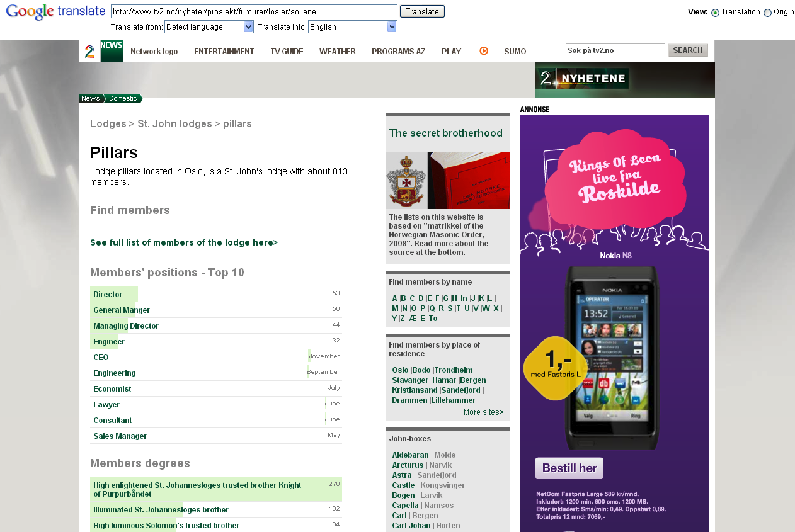Screen dimensions: 795x532
Task: Find members by name letter Y
Action: point(394,319)
